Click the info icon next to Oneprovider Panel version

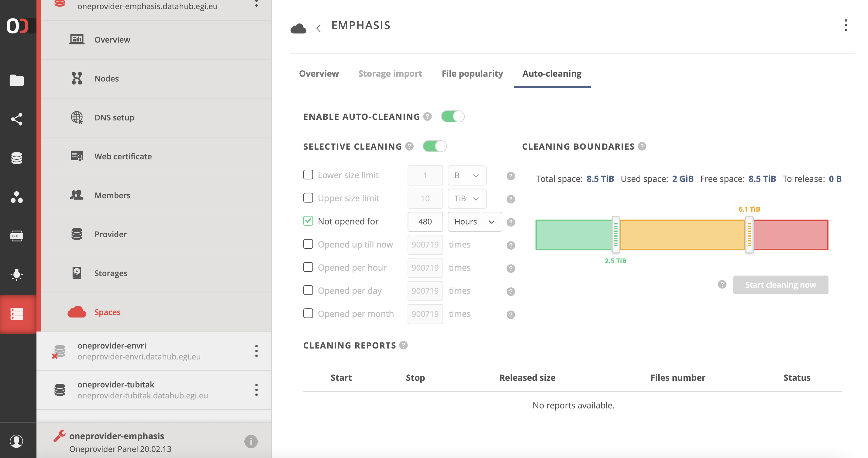(251, 442)
